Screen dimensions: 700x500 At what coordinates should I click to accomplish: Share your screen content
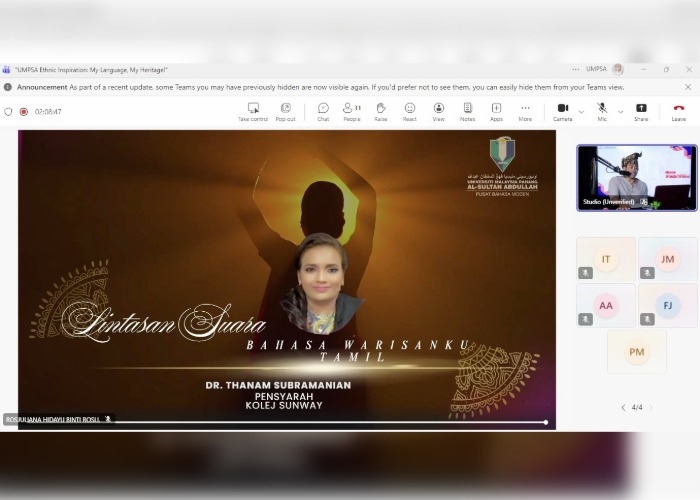pos(641,111)
